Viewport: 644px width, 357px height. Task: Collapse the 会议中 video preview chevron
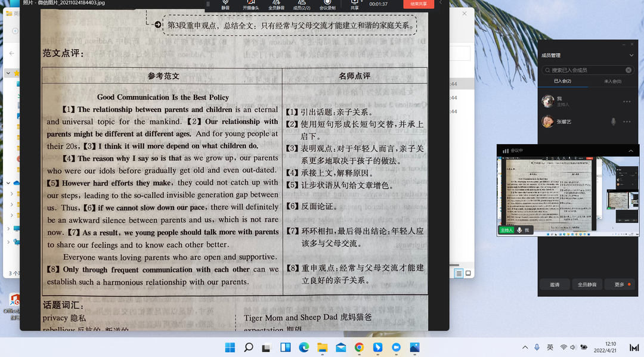tap(631, 151)
